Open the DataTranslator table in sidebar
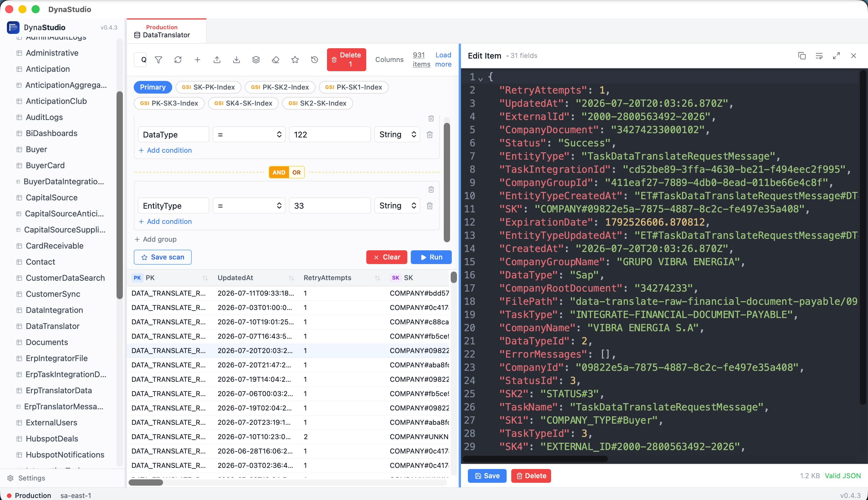The width and height of the screenshot is (868, 500). [53, 326]
